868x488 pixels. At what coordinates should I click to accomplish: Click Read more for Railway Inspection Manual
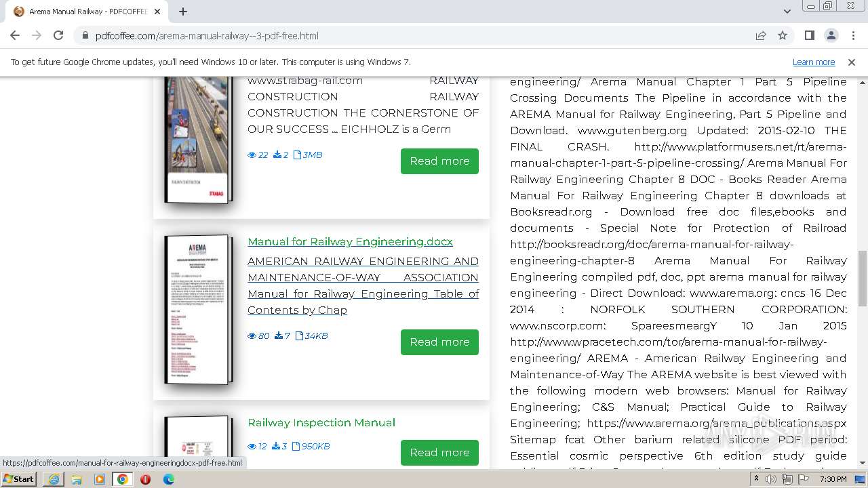[439, 453]
